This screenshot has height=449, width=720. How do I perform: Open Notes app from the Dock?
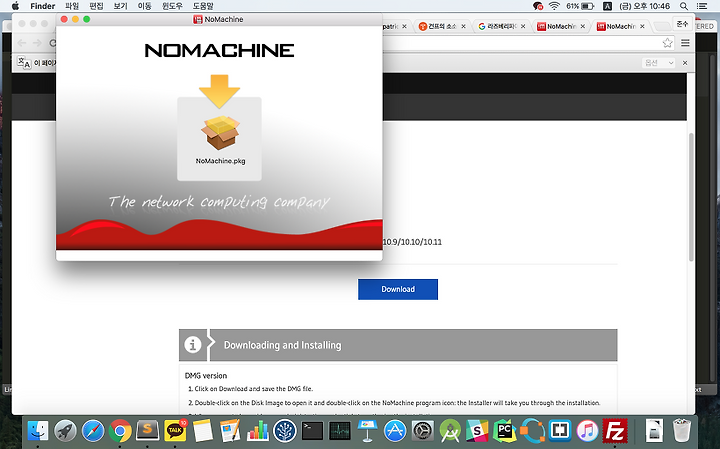pos(202,431)
